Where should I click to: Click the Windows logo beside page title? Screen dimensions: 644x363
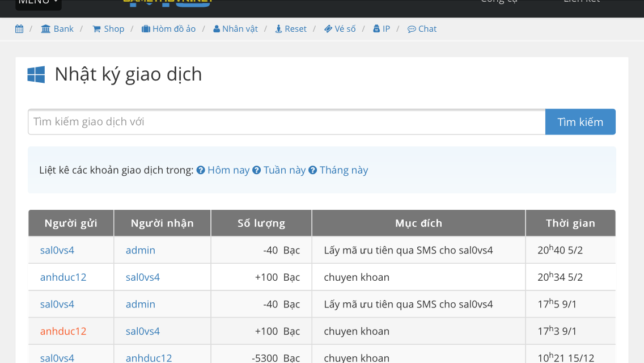(x=36, y=75)
